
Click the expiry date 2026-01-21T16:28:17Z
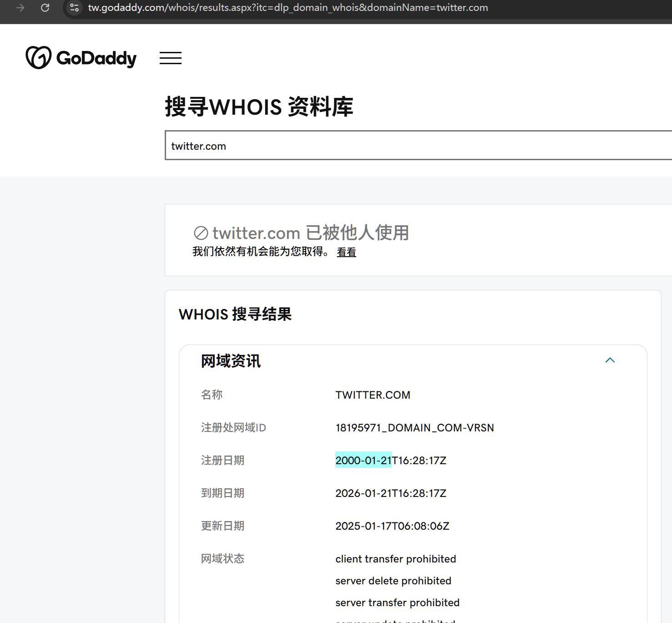tap(391, 493)
